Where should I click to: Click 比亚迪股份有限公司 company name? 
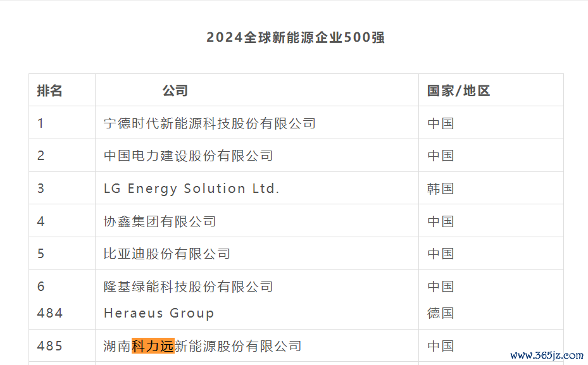point(167,254)
